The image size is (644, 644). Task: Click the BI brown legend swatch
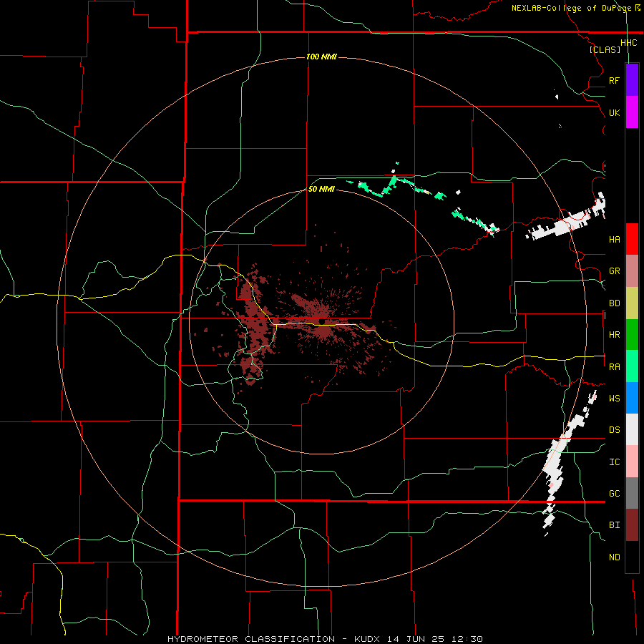coord(632,525)
